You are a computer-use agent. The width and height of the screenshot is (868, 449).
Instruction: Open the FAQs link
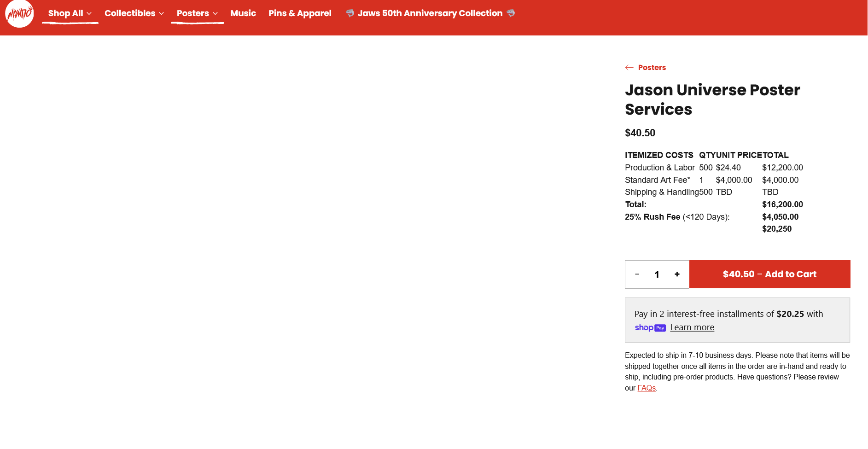pos(647,388)
